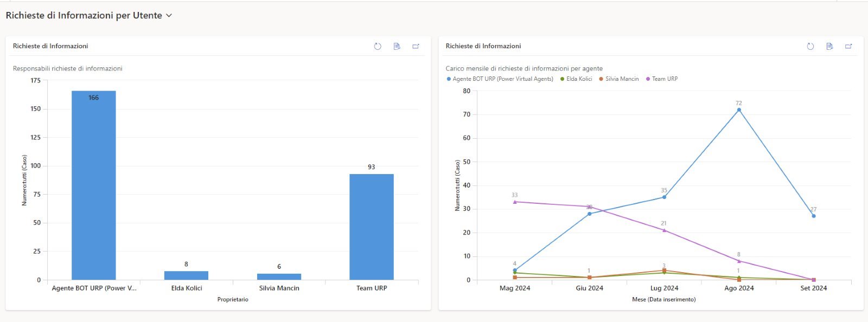This screenshot has width=868, height=322.
Task: Refresh the bar chart on the left
Action: tap(378, 47)
